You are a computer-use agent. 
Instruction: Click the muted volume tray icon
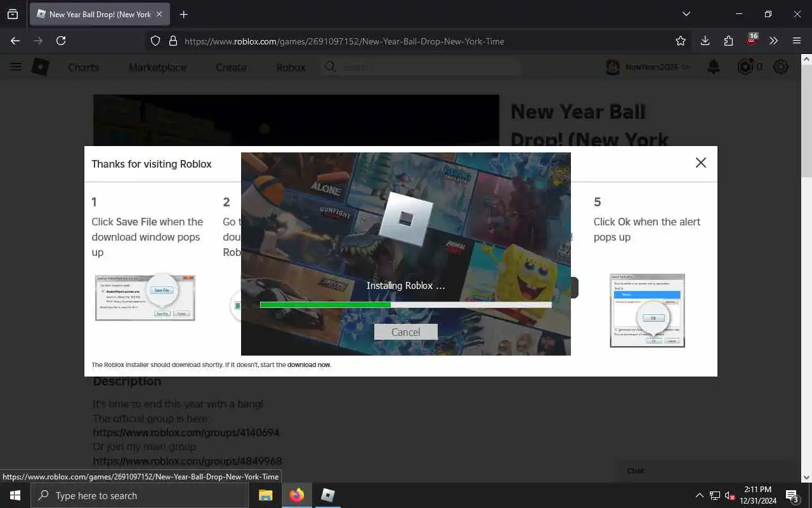point(730,495)
